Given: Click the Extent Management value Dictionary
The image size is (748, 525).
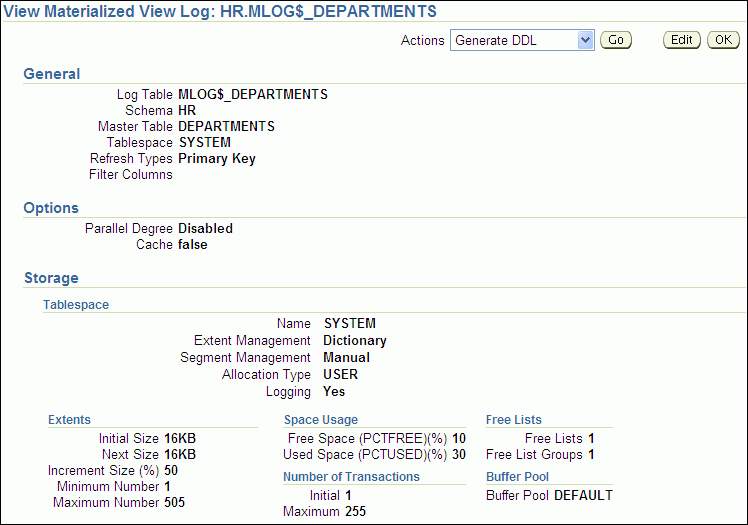Looking at the screenshot, I should (355, 340).
